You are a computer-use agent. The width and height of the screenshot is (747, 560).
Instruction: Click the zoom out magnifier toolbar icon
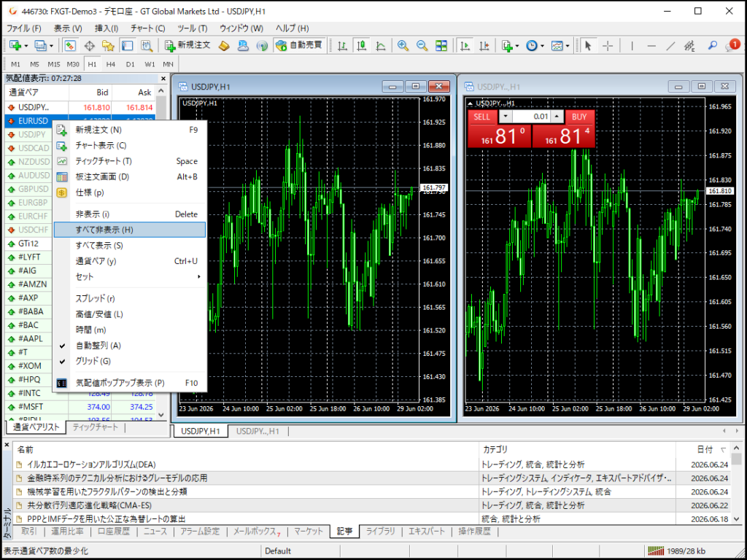pos(422,46)
